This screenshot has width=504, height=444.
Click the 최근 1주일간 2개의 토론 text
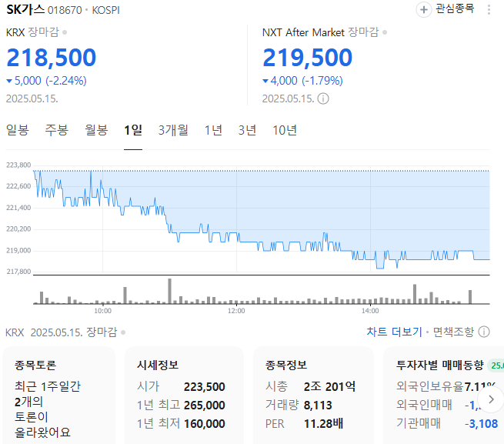[48, 409]
